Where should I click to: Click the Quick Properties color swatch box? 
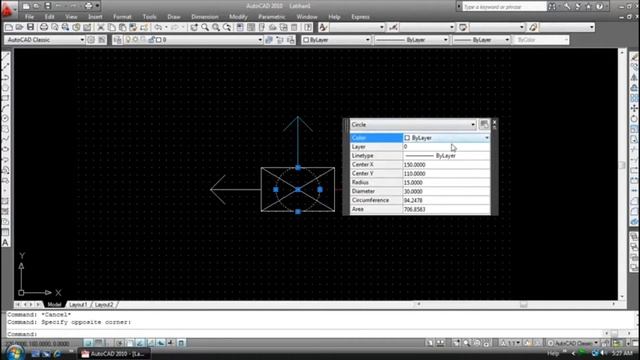pyautogui.click(x=407, y=138)
